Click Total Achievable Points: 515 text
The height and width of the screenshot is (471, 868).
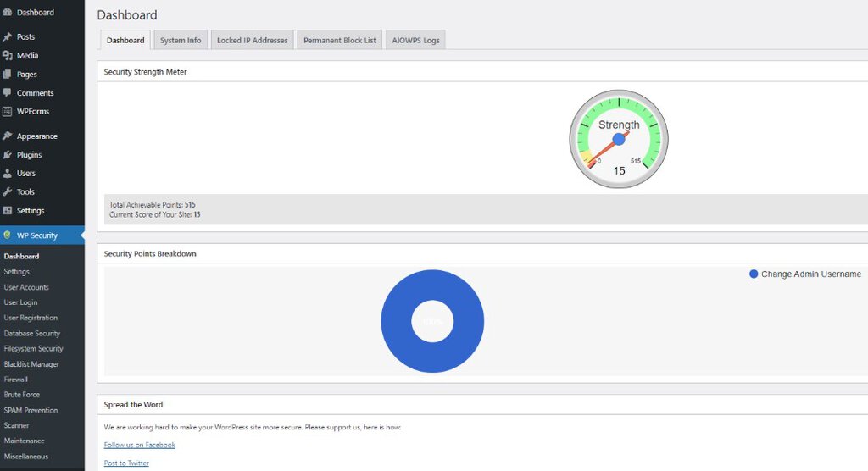[153, 205]
